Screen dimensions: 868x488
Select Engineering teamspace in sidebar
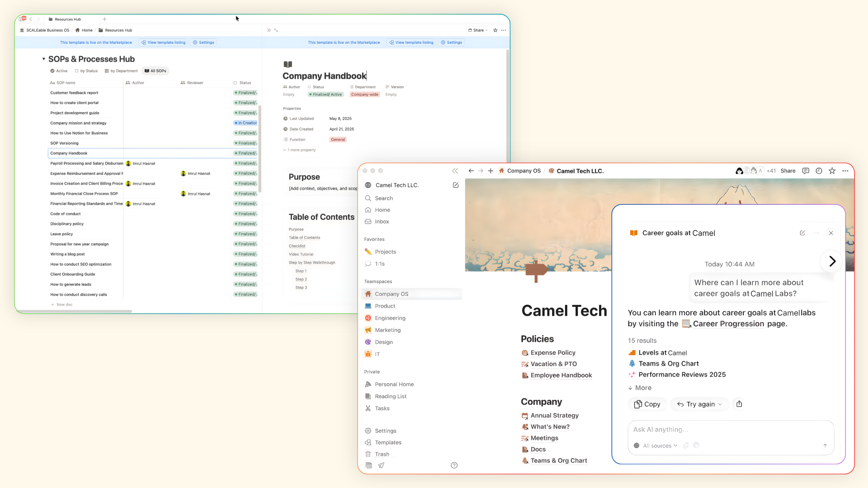[390, 318]
